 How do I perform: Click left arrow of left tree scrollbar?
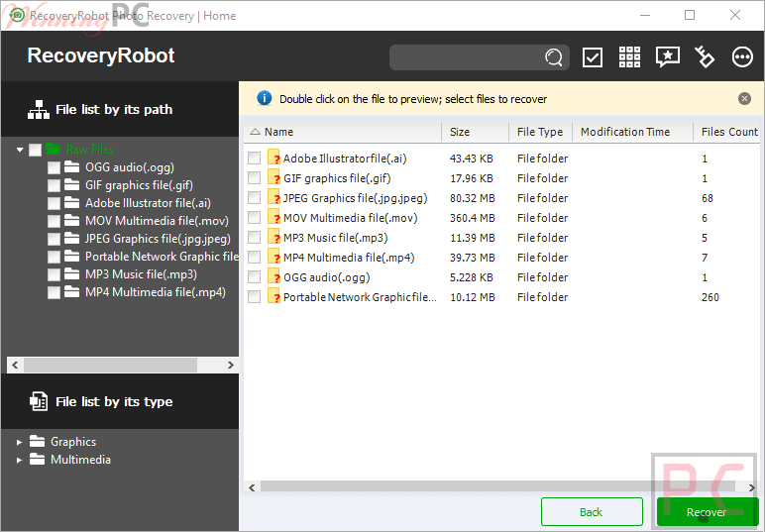coord(15,365)
